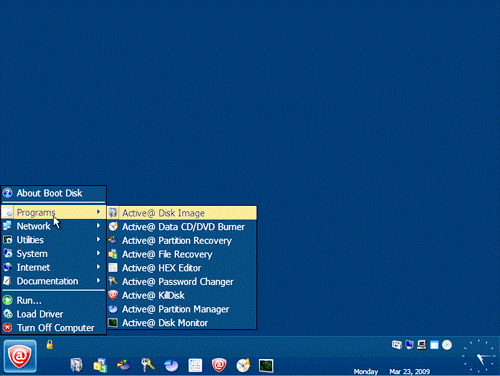
Task: Click the white window tray icon
Action: pos(434,345)
